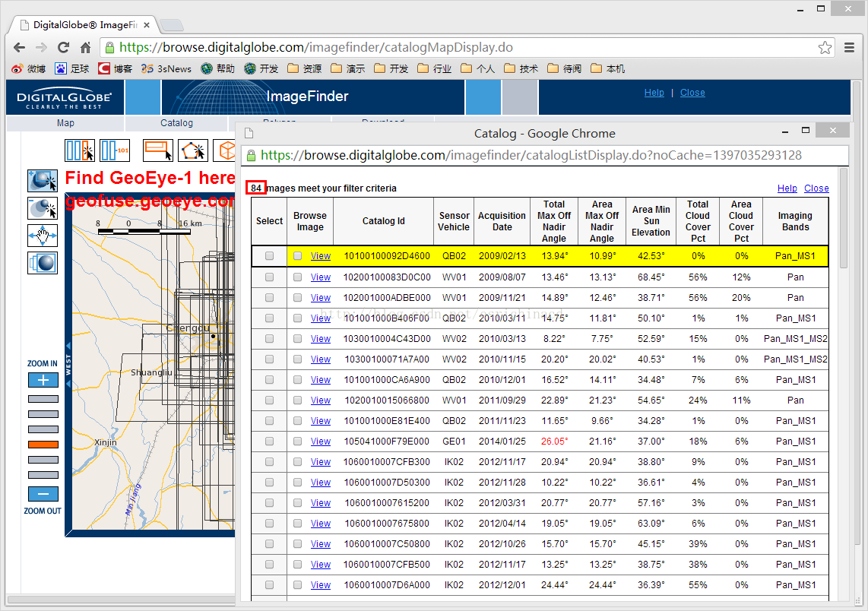Screen dimensions: 868x611
Task: Select the rectangle area selection tool
Action: (158, 150)
